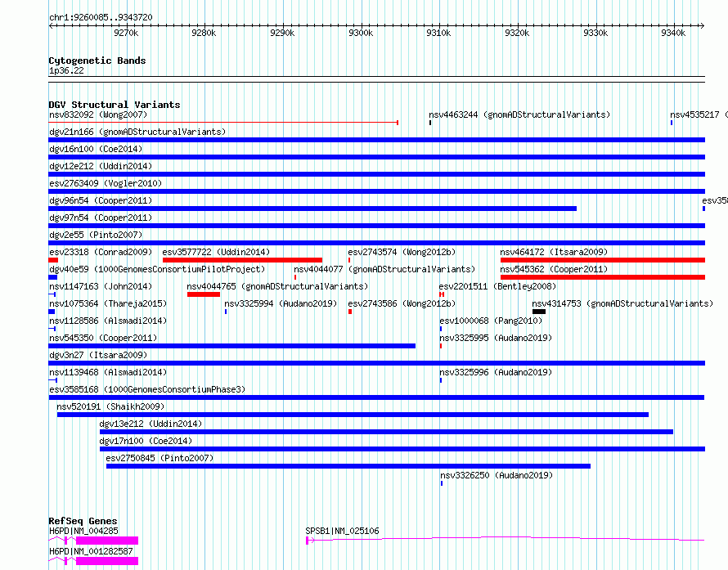Click dgv40e59 (1000GenomesConsortiumPilotProject) label
Viewport: 728px width, 570px height.
[157, 269]
